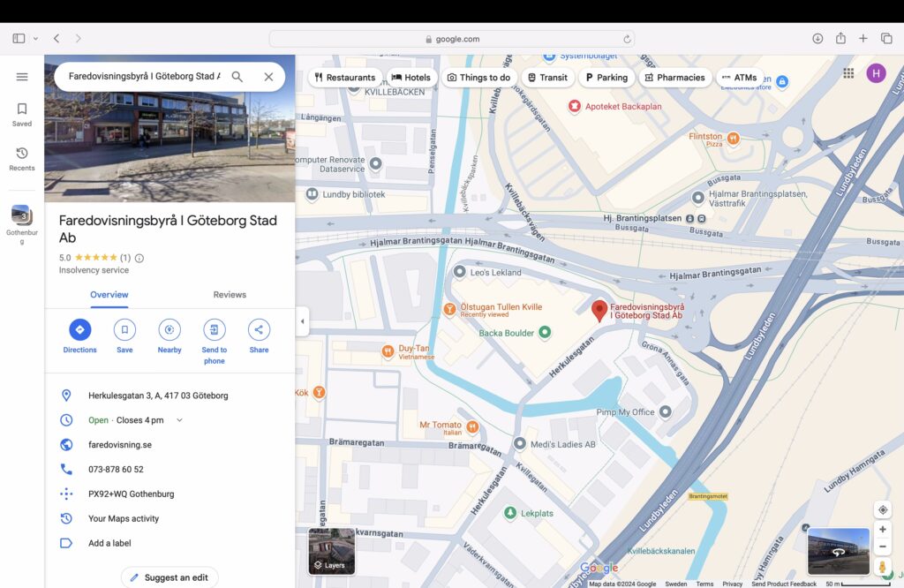Save this place to a list
This screenshot has width=904, height=588.
124,336
